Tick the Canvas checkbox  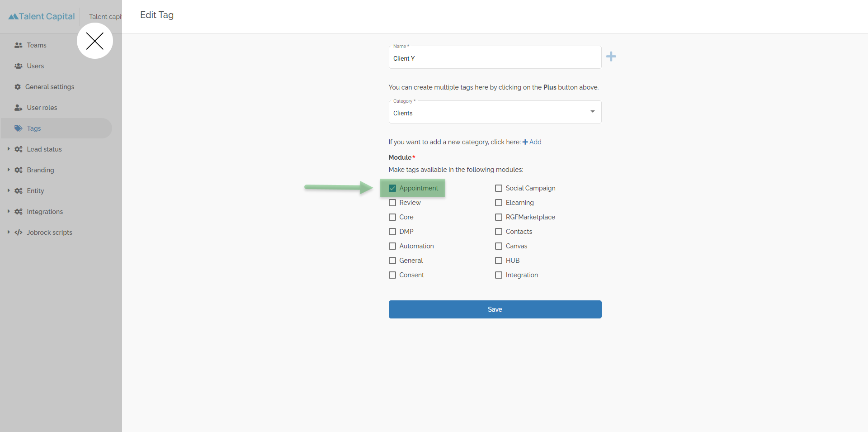click(x=499, y=246)
